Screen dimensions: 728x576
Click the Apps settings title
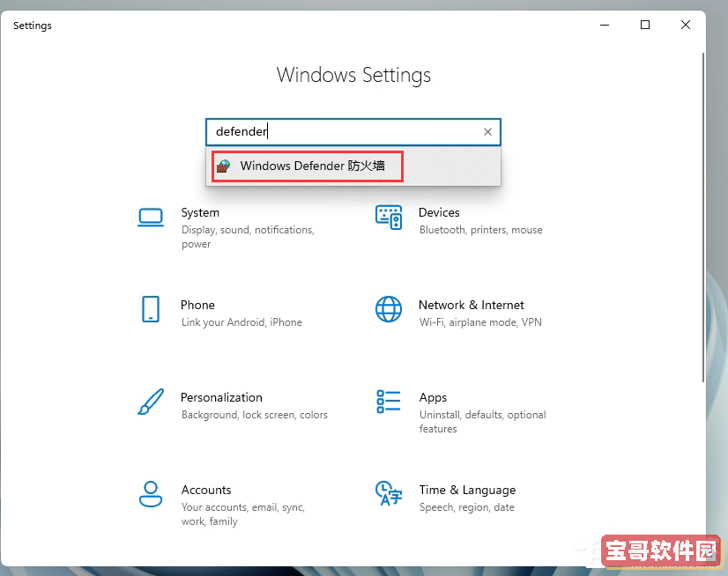pyautogui.click(x=433, y=398)
